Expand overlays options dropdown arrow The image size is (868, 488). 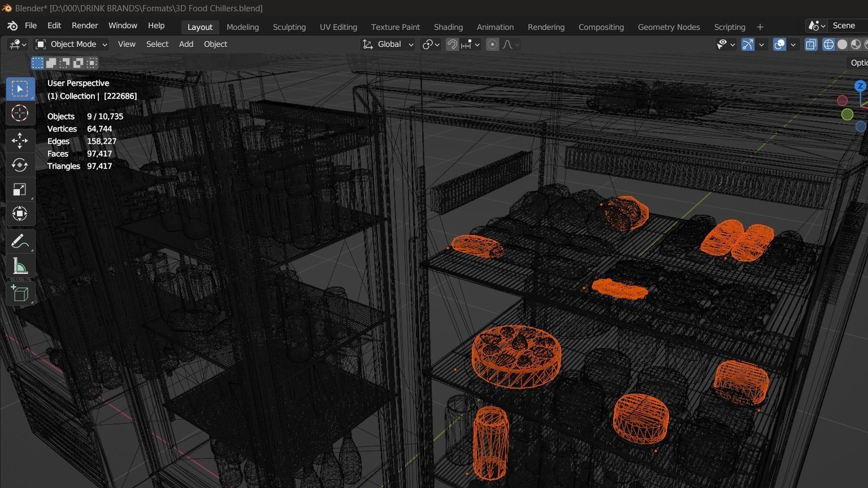[x=793, y=44]
